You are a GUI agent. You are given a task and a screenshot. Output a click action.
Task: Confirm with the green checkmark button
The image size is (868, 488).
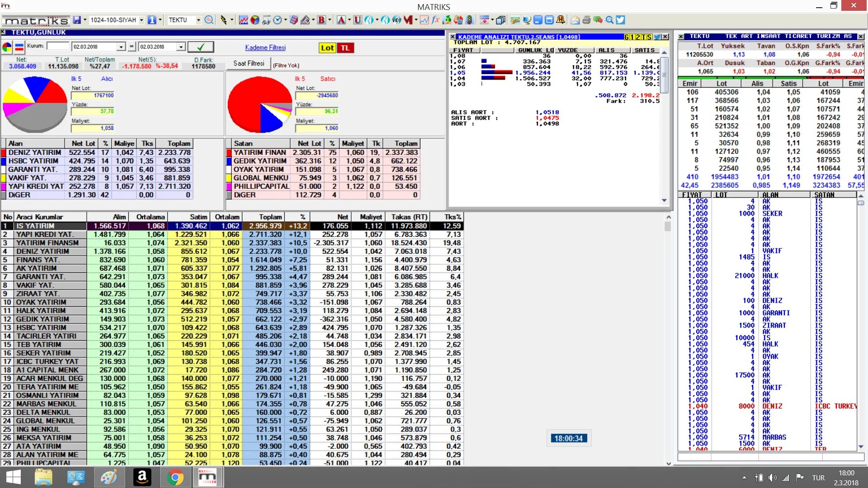201,47
